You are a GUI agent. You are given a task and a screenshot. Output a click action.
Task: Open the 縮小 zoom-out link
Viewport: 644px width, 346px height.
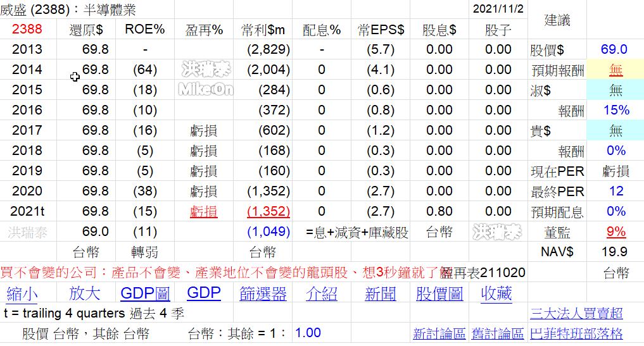(x=22, y=293)
